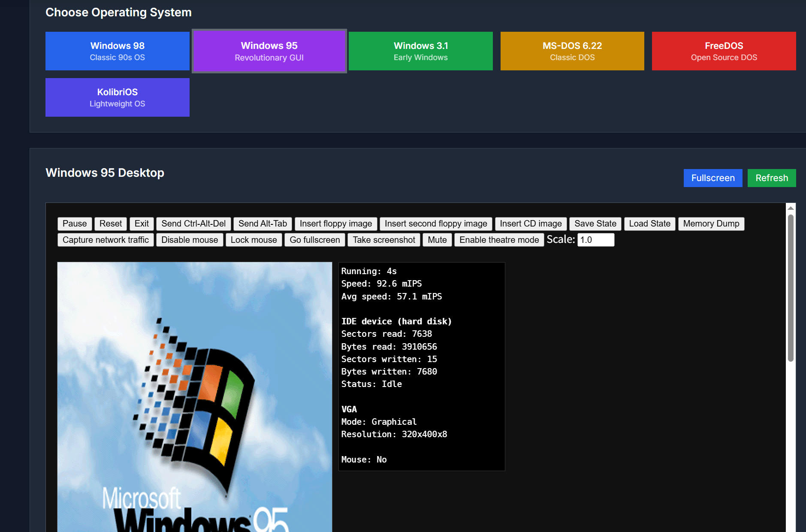Screen dimensions: 806x532
Task: Click the blue Fullscreen button
Action: click(713, 178)
